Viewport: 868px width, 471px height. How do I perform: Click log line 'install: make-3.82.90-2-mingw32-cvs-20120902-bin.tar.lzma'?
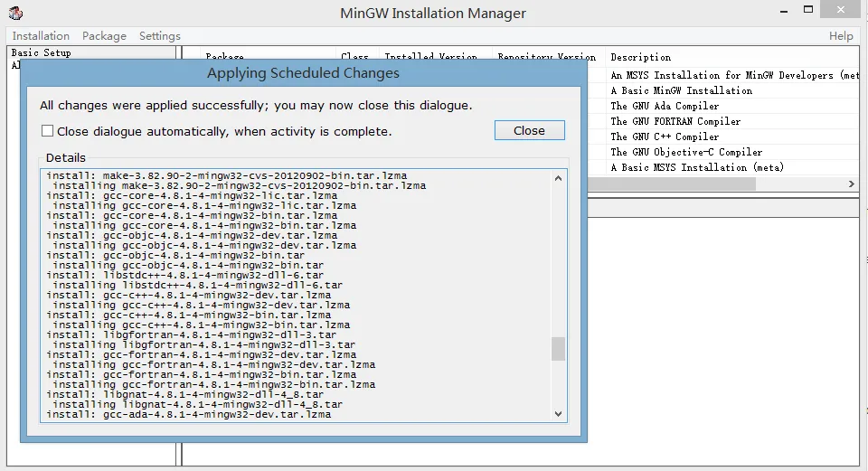227,175
